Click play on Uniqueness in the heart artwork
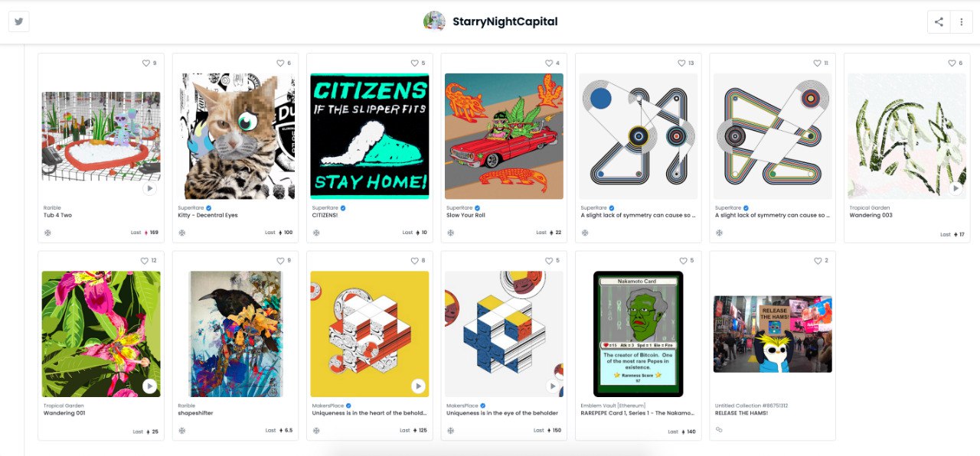The height and width of the screenshot is (456, 980). click(418, 386)
